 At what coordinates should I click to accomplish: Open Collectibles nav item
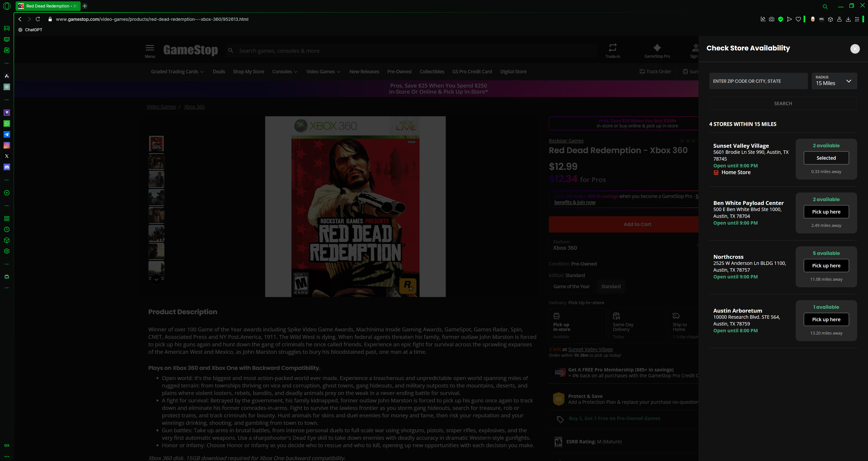pyautogui.click(x=432, y=71)
